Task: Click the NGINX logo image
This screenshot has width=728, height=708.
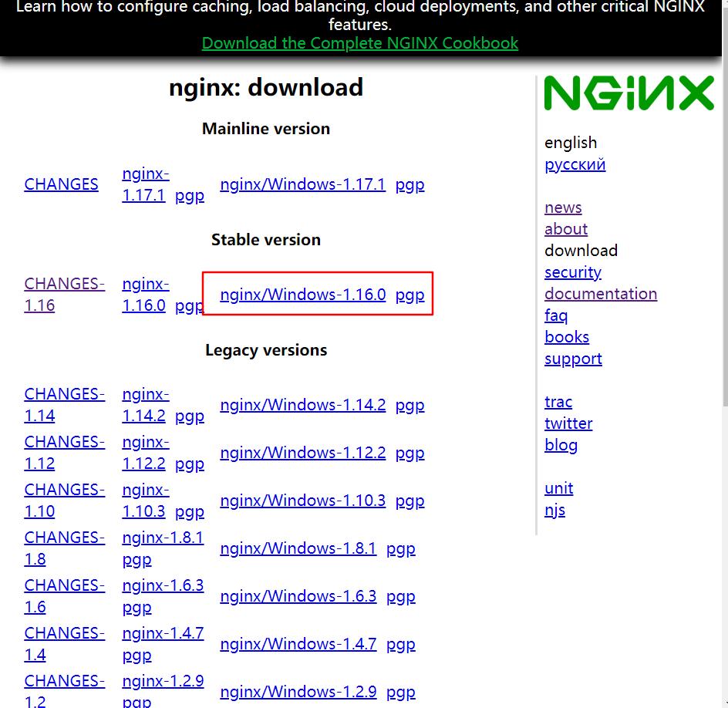Action: (629, 93)
